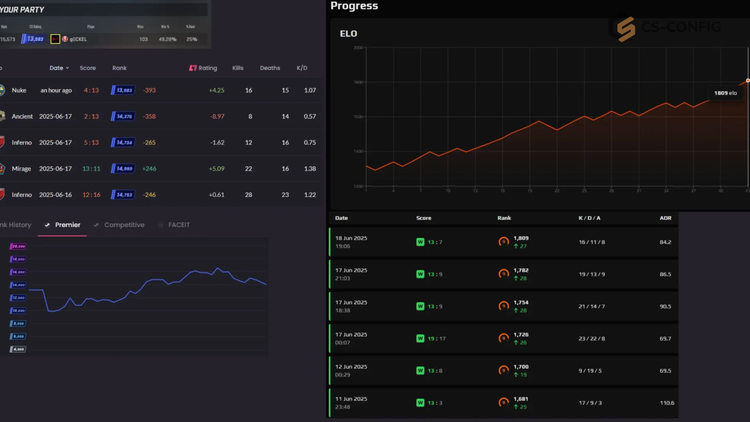
Task: Toggle the Competitive rank history checkbox
Action: tap(96, 225)
